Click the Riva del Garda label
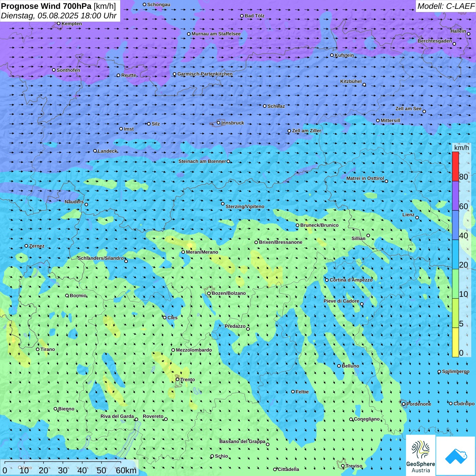 pyautogui.click(x=117, y=416)
